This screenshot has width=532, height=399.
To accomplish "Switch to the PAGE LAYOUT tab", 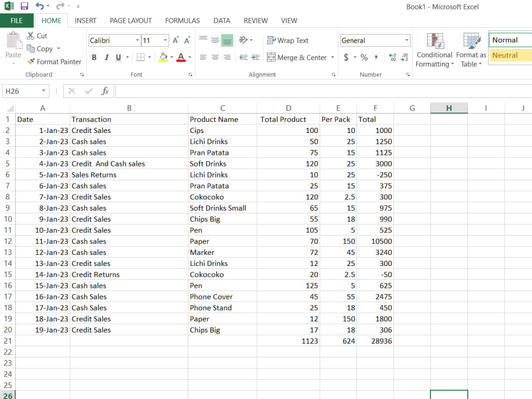I will pyautogui.click(x=131, y=21).
